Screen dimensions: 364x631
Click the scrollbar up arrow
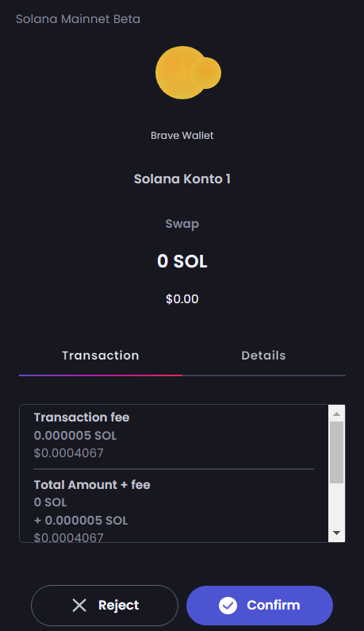pyautogui.click(x=337, y=414)
